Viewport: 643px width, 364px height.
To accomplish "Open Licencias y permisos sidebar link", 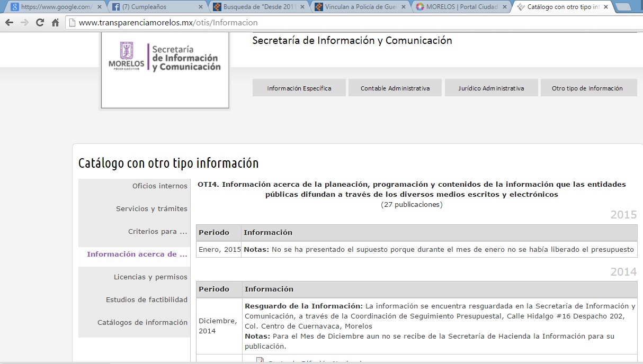I will [x=150, y=277].
